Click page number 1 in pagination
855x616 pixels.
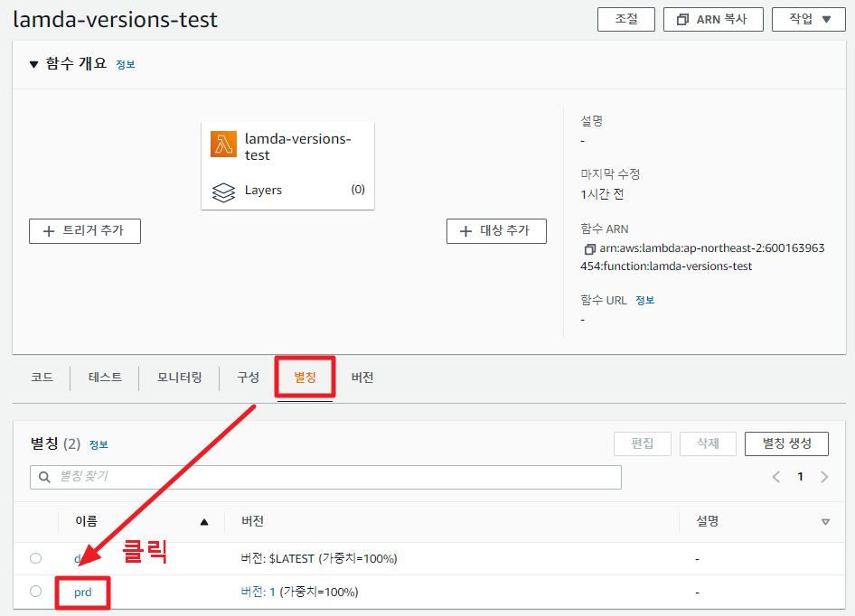coord(800,477)
